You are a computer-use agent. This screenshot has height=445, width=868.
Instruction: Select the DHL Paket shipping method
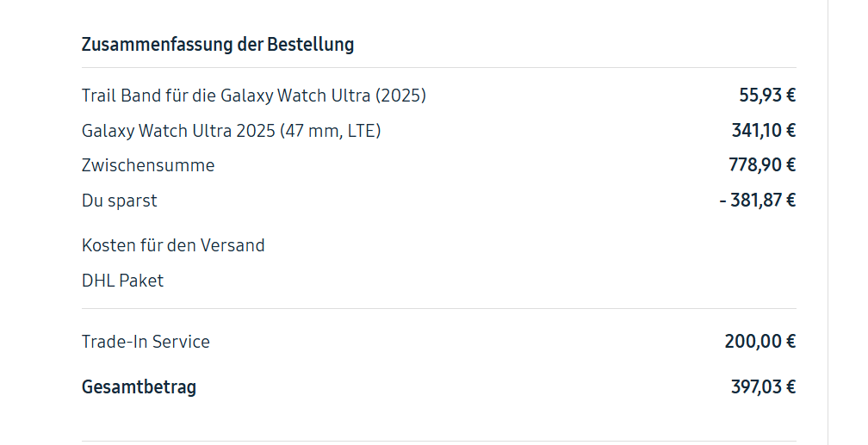(122, 281)
